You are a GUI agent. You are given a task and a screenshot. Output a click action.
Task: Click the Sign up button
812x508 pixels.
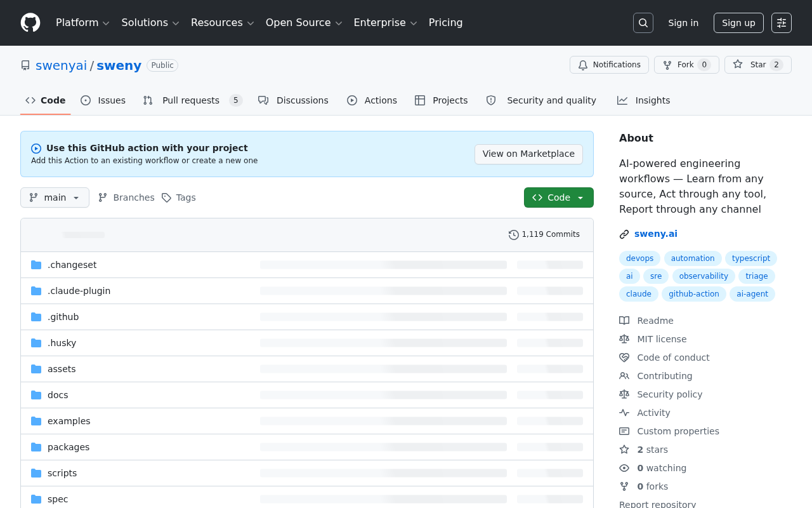pos(738,23)
